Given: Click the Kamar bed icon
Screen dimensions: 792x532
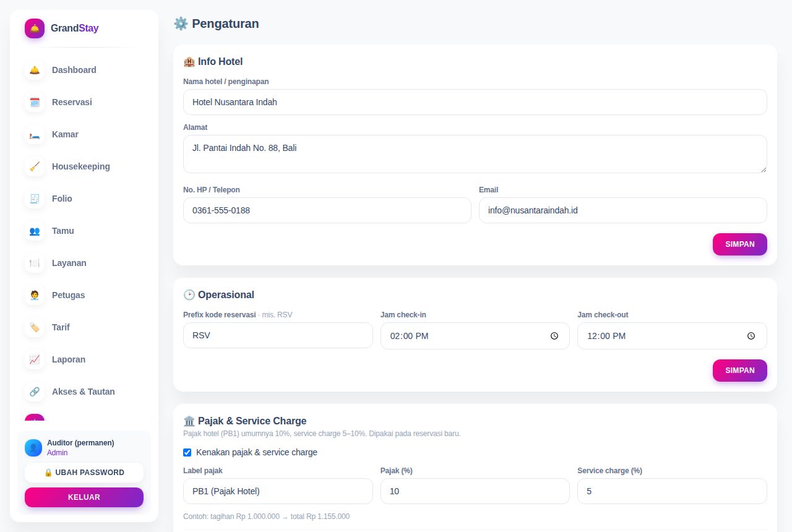Looking at the screenshot, I should pos(35,134).
